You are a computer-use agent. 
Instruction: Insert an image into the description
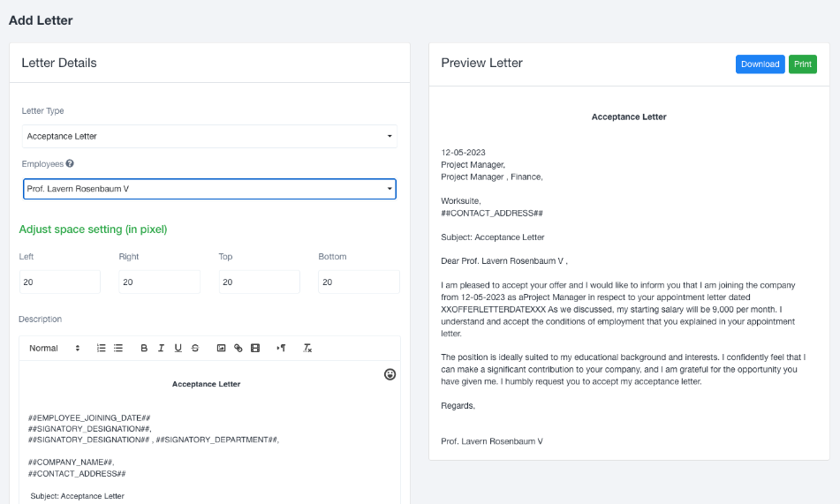pyautogui.click(x=222, y=349)
